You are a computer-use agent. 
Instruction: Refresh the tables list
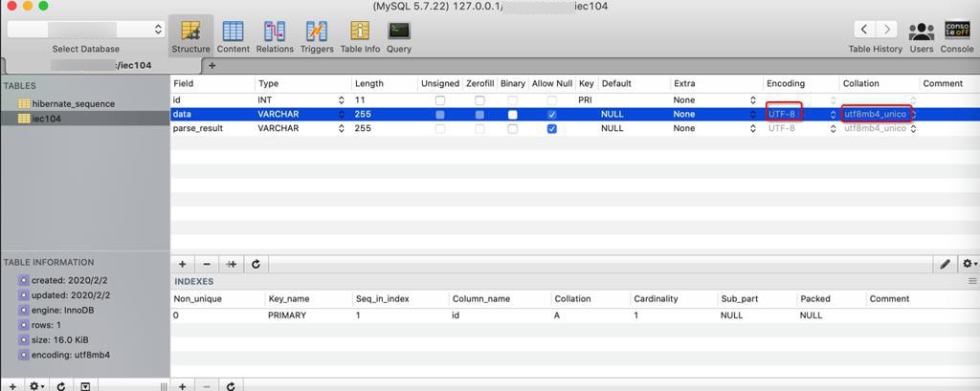61,386
